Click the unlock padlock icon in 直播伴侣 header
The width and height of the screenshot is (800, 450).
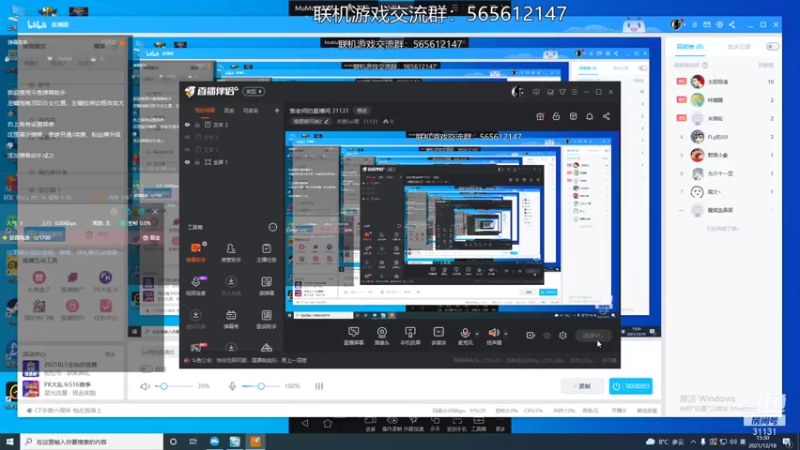point(556,116)
